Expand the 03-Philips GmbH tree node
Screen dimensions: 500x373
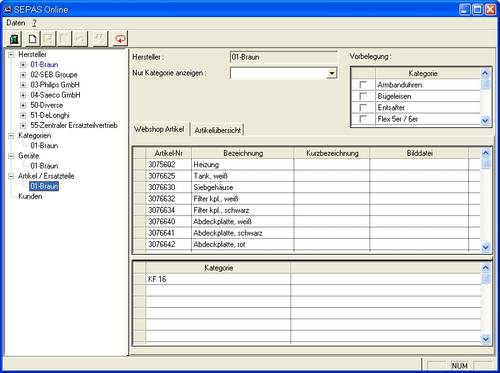click(23, 85)
